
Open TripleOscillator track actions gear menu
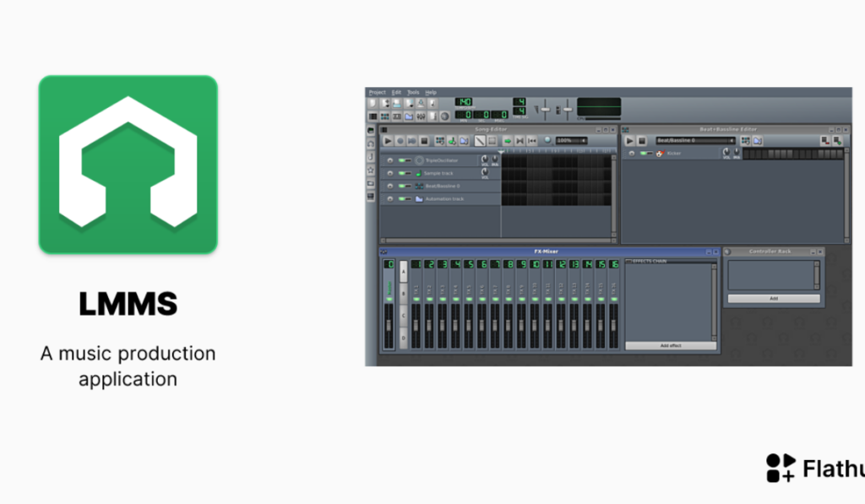389,160
